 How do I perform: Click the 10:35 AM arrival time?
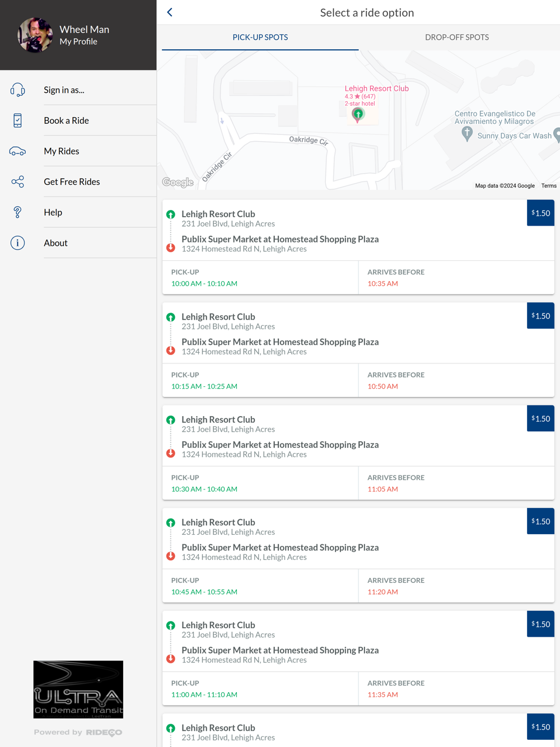point(382,283)
